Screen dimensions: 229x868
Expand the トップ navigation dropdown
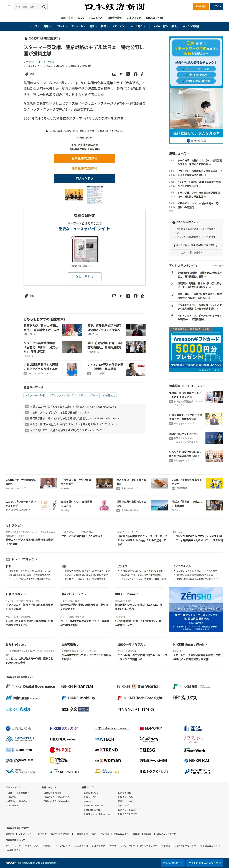35,26
